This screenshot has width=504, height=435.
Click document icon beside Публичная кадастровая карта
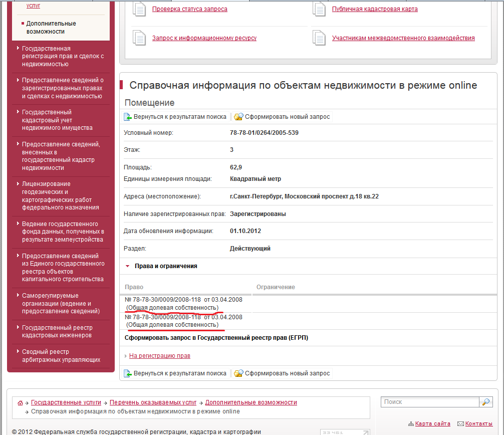click(x=319, y=9)
